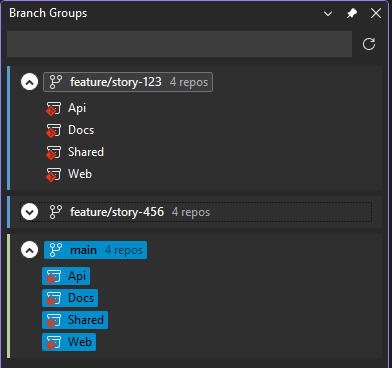Select Docs text under main
This screenshot has width=392, height=368.
81,298
